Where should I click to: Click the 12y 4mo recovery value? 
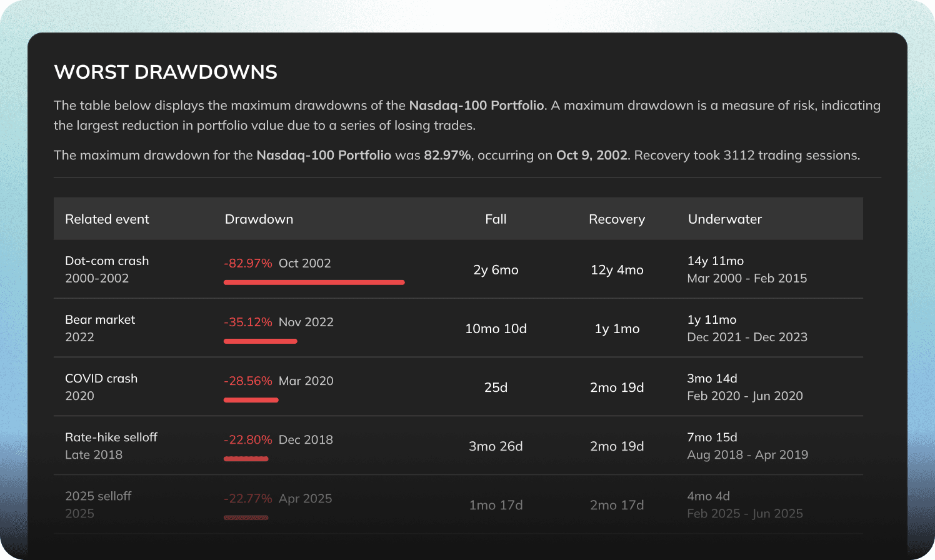click(617, 270)
